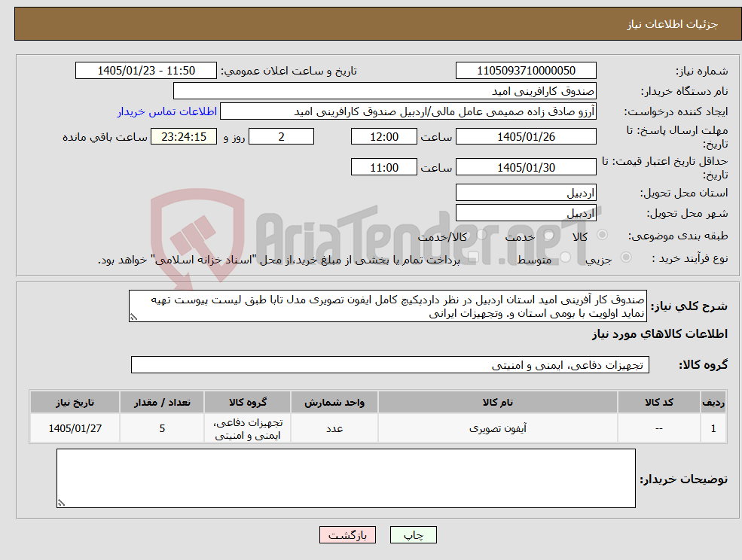Click the item code cell showing --
The image size is (742, 560).
(x=658, y=428)
